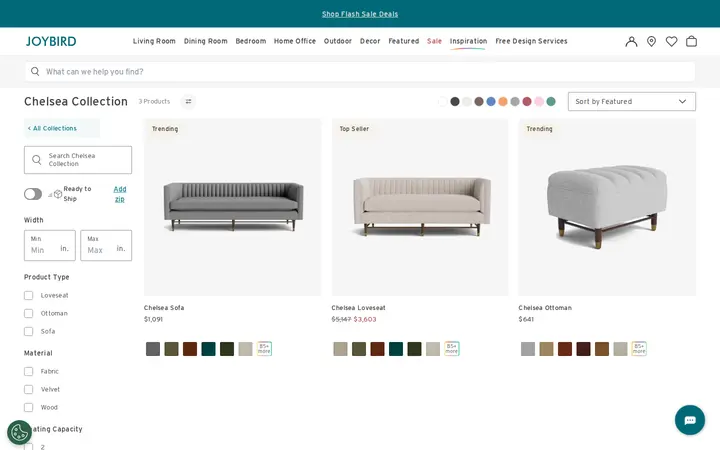Open the store locator pin icon
720x450 pixels.
pyautogui.click(x=651, y=41)
